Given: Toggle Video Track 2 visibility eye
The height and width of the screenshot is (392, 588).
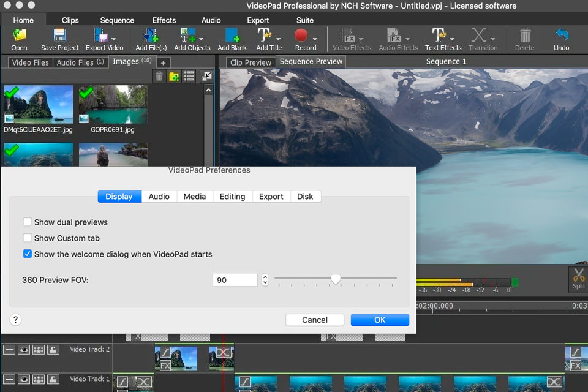Looking at the screenshot, I should (x=24, y=350).
